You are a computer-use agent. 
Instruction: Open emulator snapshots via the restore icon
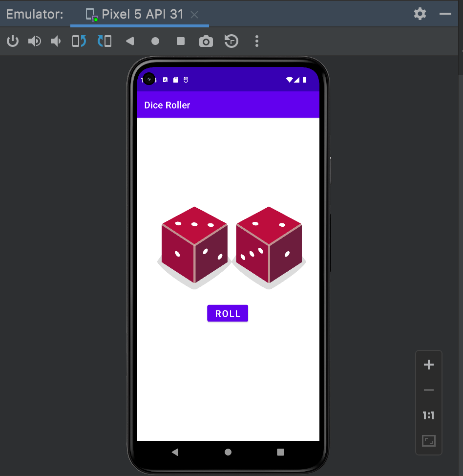click(x=231, y=41)
